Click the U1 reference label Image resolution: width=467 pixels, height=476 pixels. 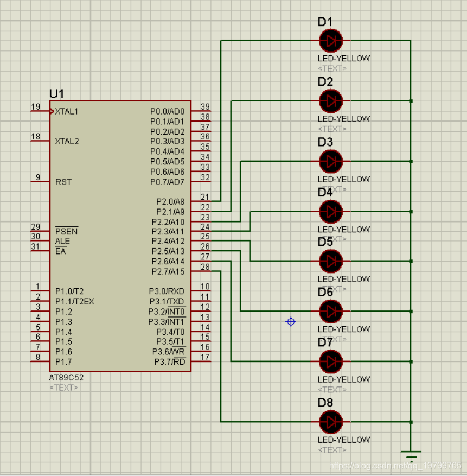pos(56,94)
